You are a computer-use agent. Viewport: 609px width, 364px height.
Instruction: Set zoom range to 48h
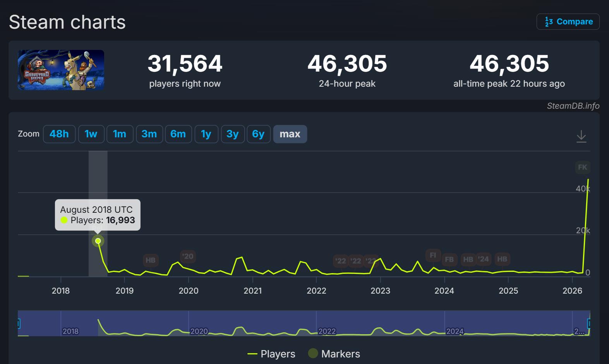pos(59,134)
